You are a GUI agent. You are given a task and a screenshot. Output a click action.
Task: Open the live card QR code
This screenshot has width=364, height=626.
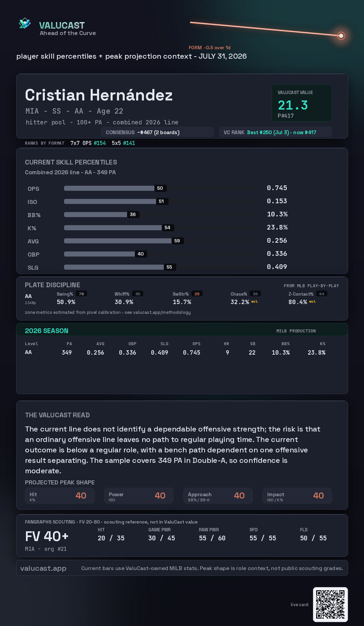(x=330, y=604)
